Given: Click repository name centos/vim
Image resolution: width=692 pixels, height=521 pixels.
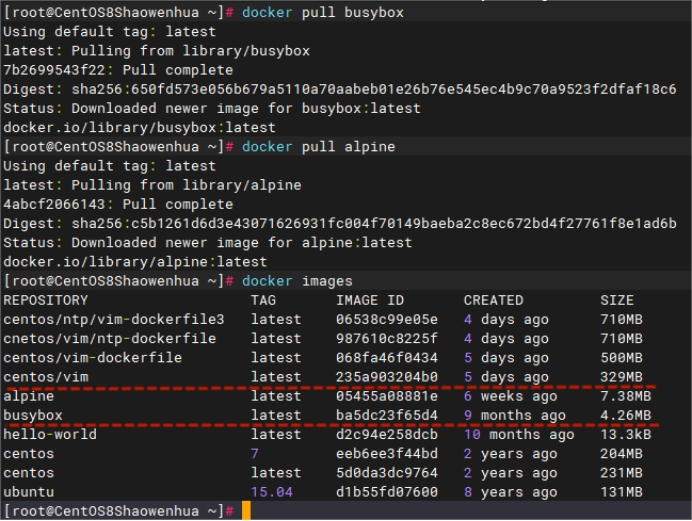Looking at the screenshot, I should click(46, 377).
